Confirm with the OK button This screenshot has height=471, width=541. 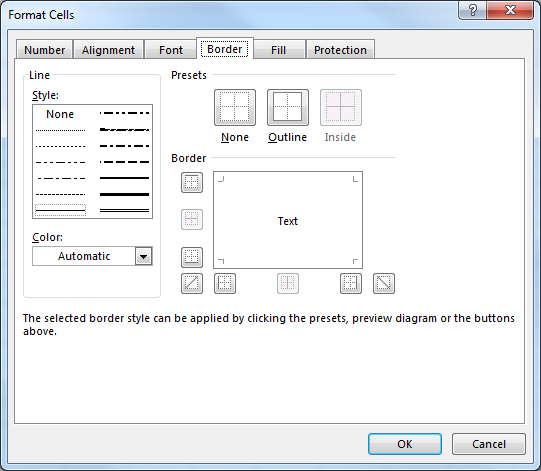(405, 444)
